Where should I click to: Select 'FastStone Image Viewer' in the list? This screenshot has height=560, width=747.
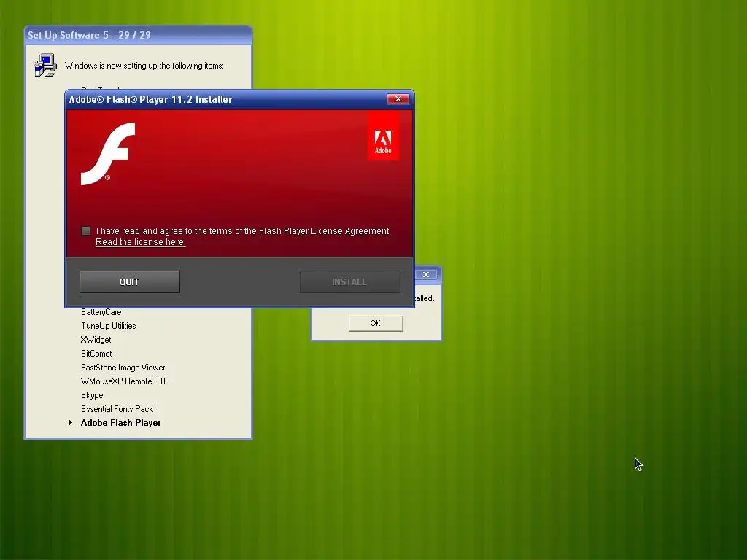(123, 367)
